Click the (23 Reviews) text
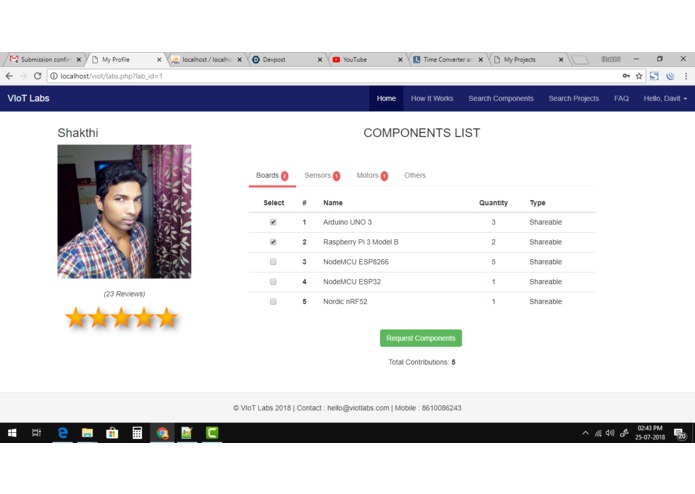 124,294
